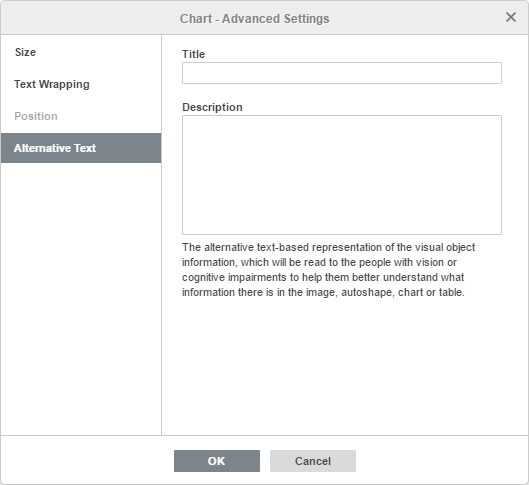Dismiss dialog with the Cancel button
529x485 pixels.
coord(313,461)
